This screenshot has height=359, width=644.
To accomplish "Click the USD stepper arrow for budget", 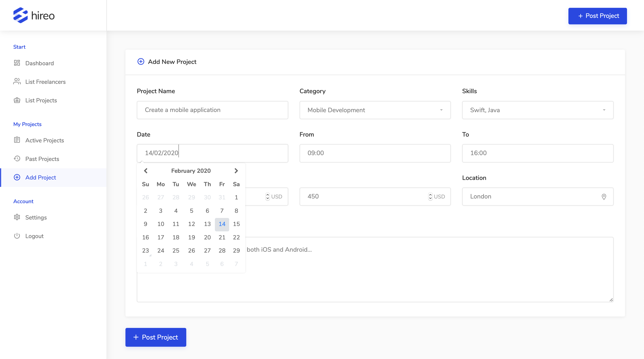I will click(x=267, y=196).
